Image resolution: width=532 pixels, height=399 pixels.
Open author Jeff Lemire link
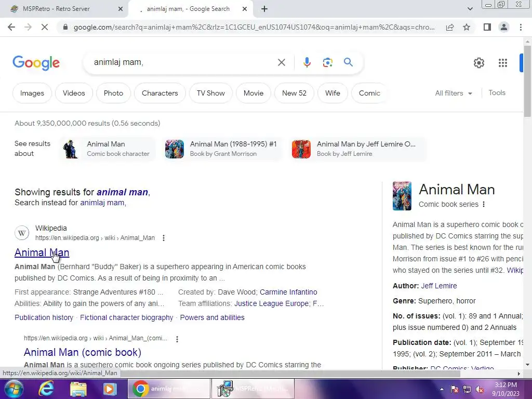coord(439,286)
